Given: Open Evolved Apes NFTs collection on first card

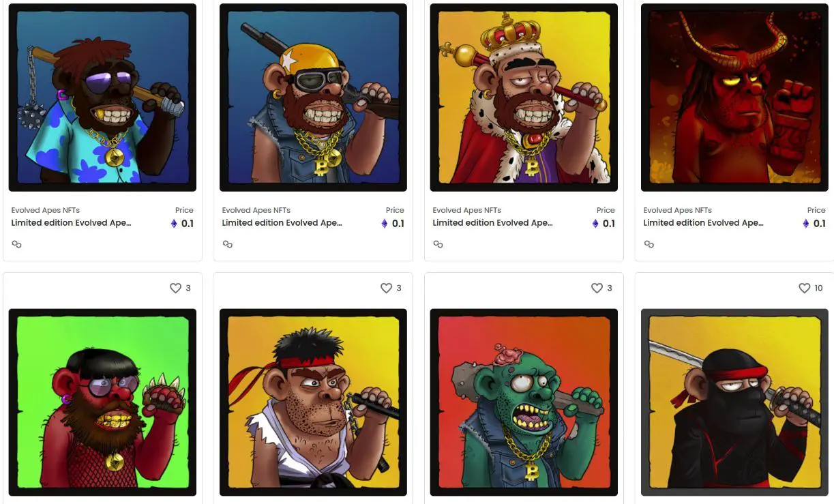Looking at the screenshot, I should (46, 210).
